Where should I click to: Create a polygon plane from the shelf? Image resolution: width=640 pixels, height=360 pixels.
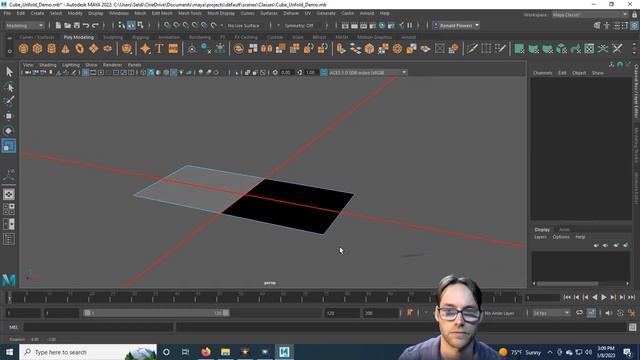[x=93, y=49]
